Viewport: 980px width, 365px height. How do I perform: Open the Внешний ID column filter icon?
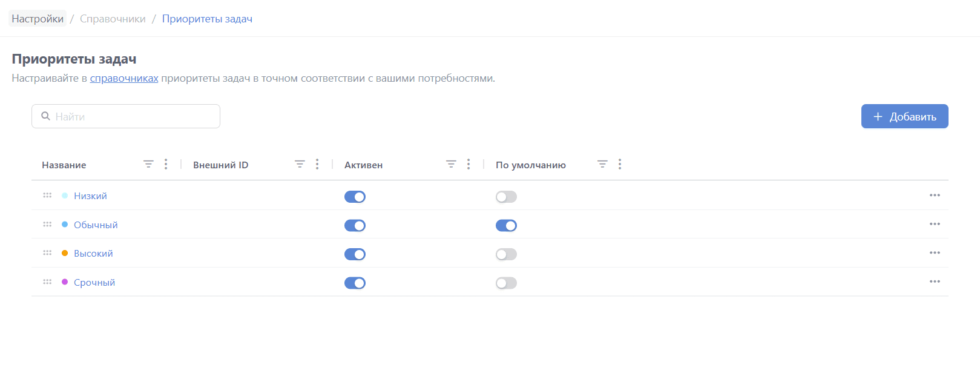coord(300,164)
